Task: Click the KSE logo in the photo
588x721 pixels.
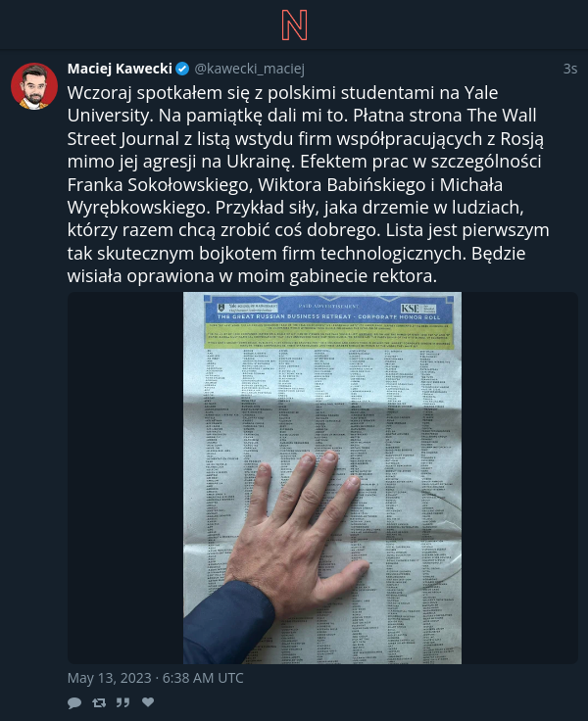Action: (410, 308)
